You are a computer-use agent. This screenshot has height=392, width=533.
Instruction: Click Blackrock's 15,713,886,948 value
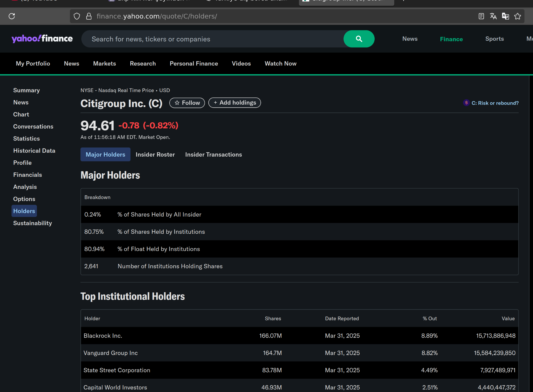(x=496, y=336)
